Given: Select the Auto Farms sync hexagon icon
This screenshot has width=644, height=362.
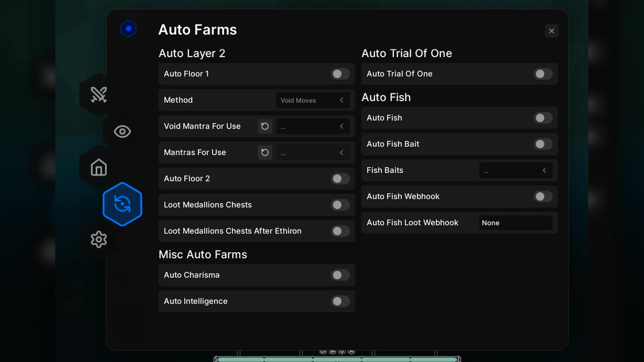Looking at the screenshot, I should coord(122,204).
